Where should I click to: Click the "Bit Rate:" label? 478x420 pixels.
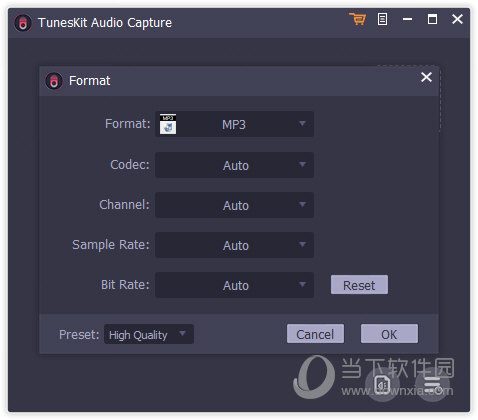(125, 285)
